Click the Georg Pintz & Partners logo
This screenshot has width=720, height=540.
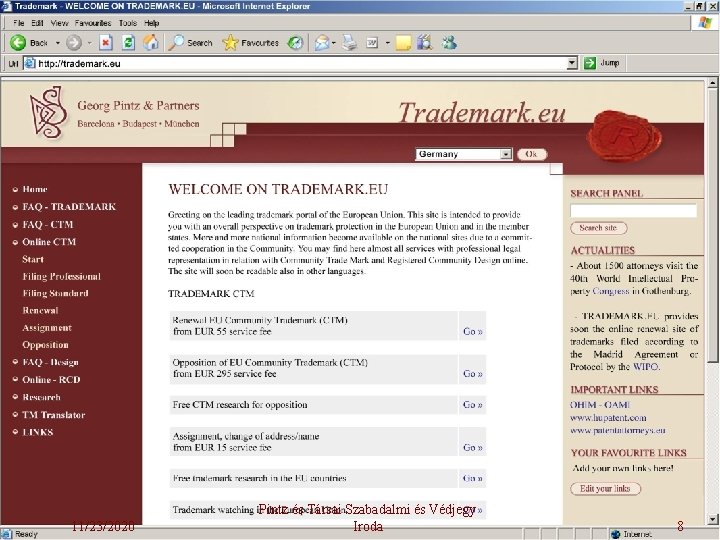coord(46,112)
